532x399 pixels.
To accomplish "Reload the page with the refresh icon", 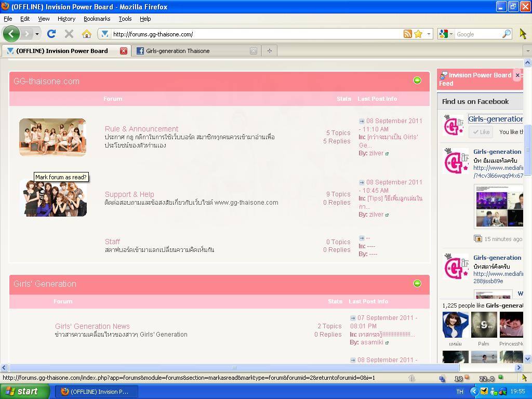I will pyautogui.click(x=51, y=34).
